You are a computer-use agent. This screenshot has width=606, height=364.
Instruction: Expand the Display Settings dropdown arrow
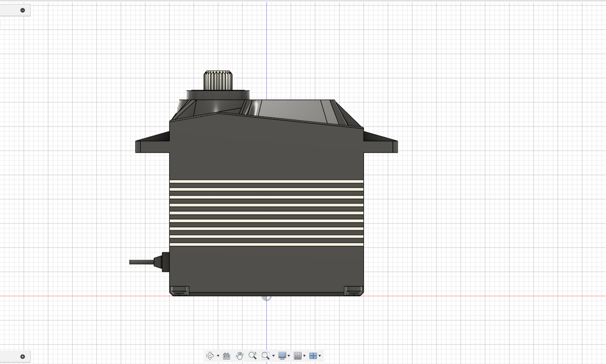tap(289, 356)
